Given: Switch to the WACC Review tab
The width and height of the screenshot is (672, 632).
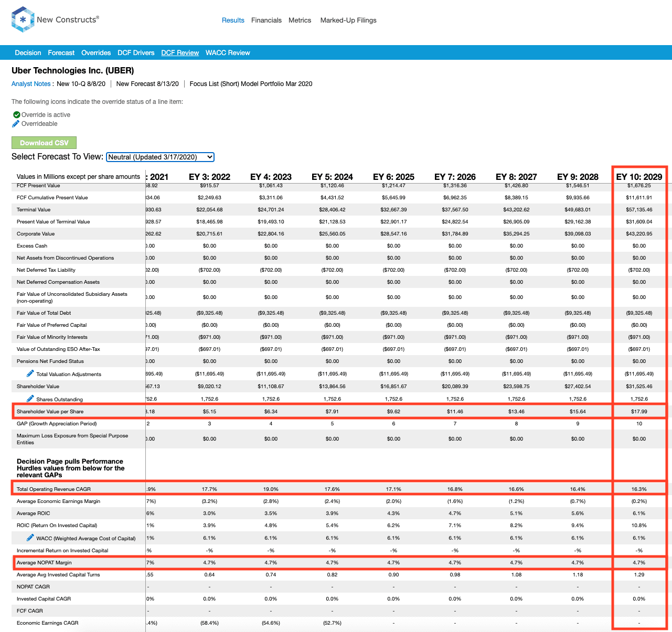Looking at the screenshot, I should (228, 53).
